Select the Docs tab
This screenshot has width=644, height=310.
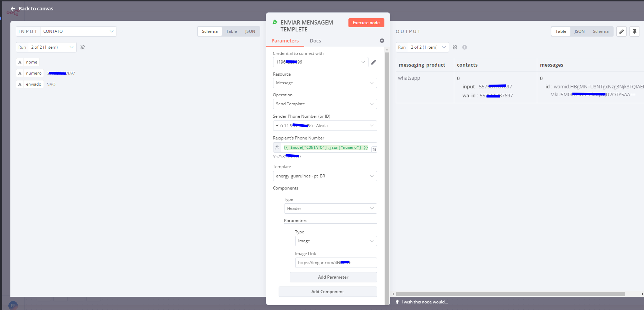pyautogui.click(x=316, y=41)
